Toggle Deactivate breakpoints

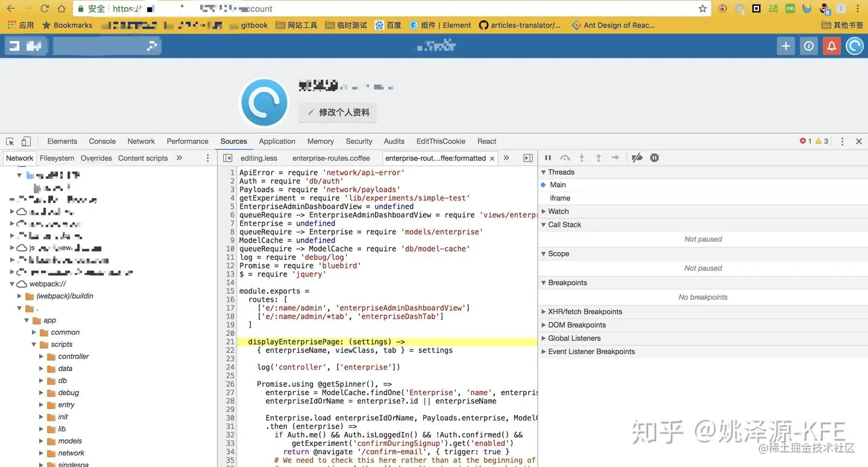[x=637, y=158]
